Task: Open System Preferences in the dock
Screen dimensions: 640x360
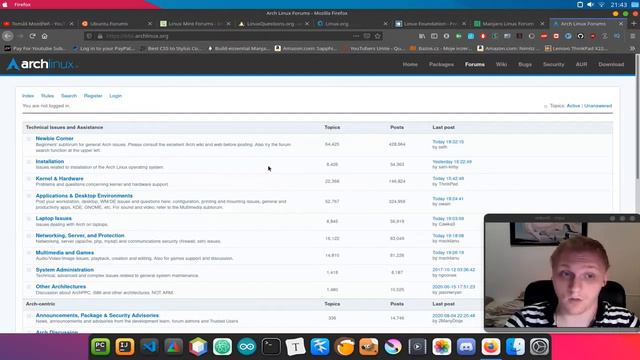Action: (x=539, y=347)
